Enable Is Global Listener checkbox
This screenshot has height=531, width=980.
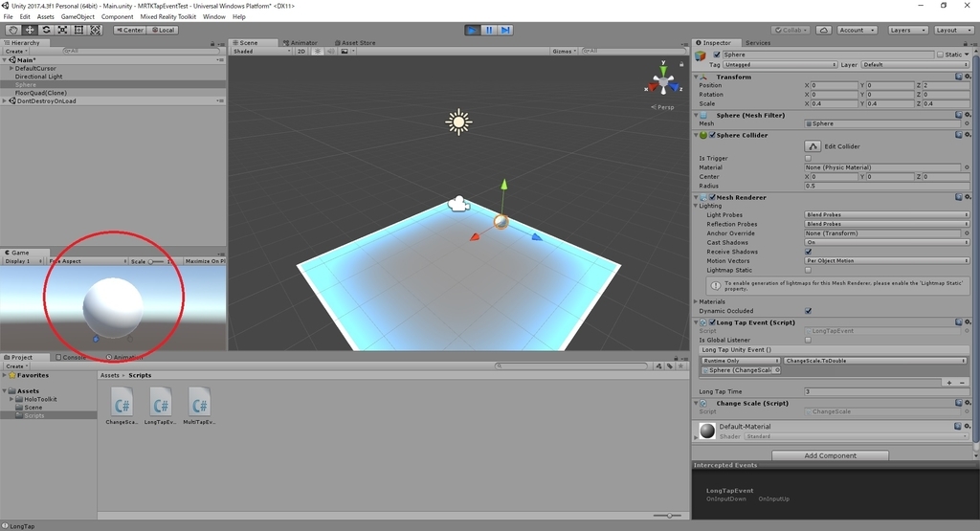coord(808,340)
